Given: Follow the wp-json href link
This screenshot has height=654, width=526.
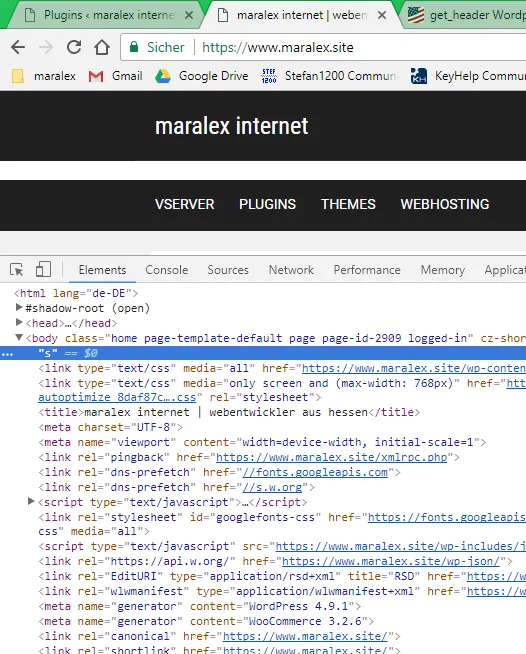Looking at the screenshot, I should (x=391, y=561).
